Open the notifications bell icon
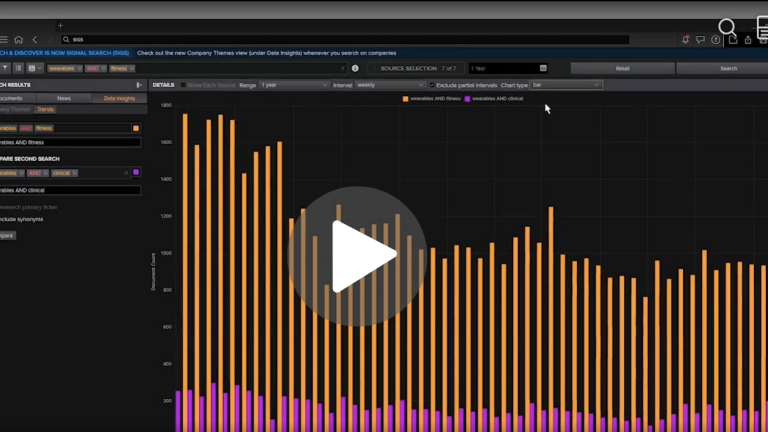 [x=686, y=40]
